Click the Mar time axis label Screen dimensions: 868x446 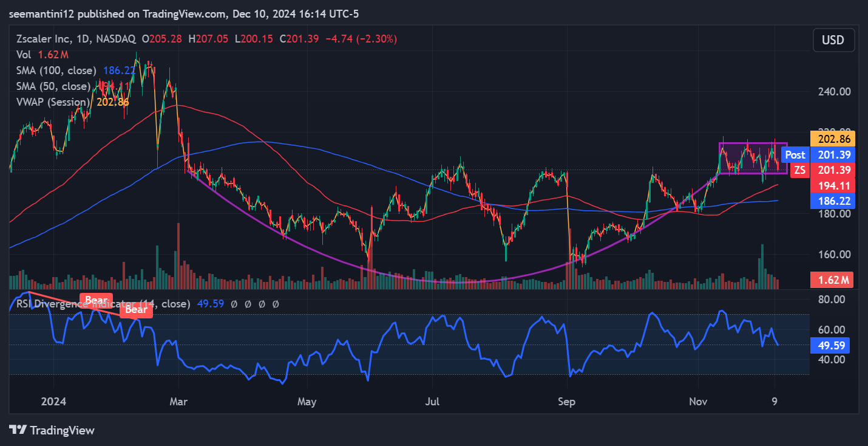click(x=179, y=402)
